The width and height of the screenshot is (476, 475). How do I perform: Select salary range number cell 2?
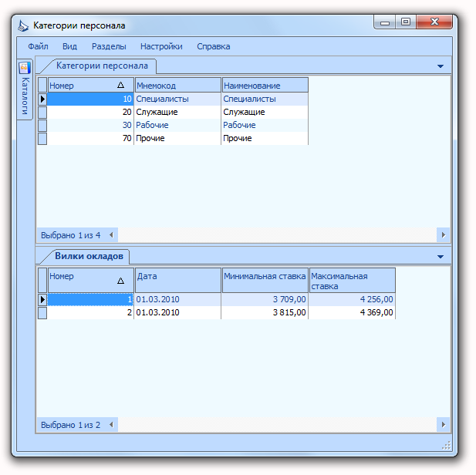[90, 312]
